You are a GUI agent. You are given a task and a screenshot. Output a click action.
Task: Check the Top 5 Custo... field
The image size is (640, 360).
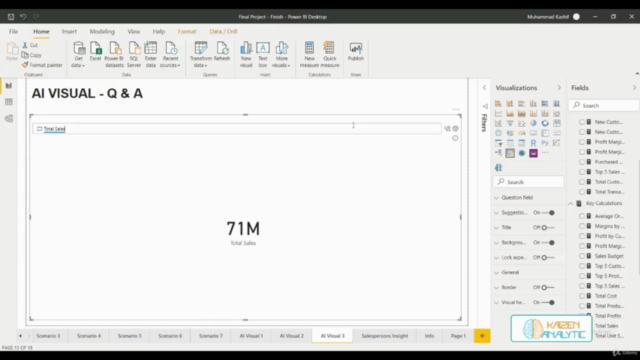click(x=582, y=266)
